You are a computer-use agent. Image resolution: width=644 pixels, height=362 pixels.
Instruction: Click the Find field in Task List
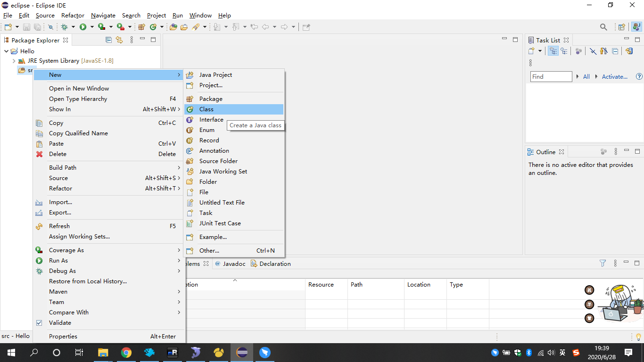(x=551, y=76)
